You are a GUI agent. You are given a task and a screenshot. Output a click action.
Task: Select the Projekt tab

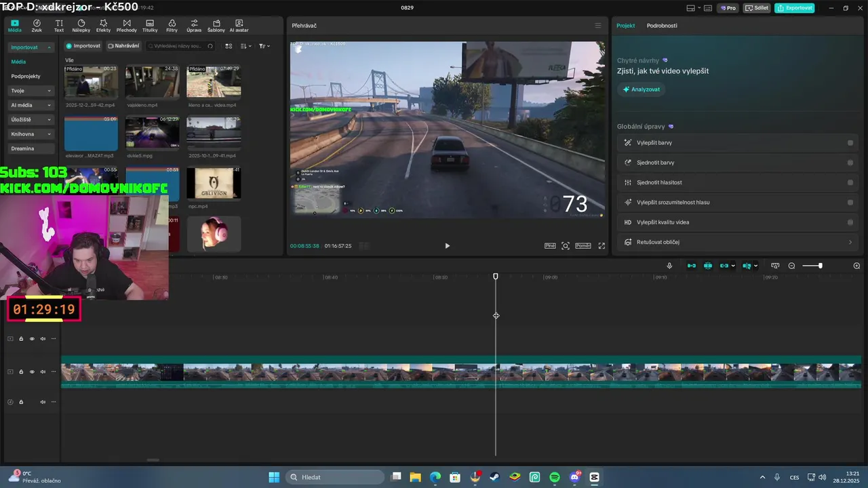625,26
